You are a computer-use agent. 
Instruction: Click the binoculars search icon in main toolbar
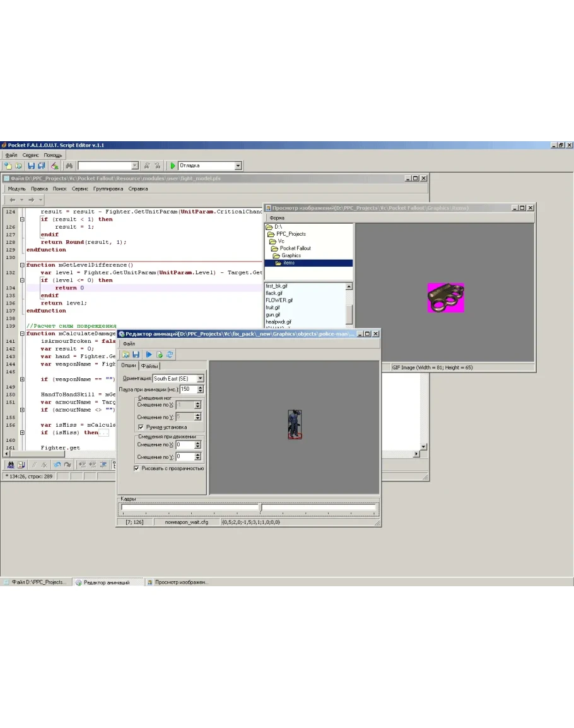click(x=69, y=166)
